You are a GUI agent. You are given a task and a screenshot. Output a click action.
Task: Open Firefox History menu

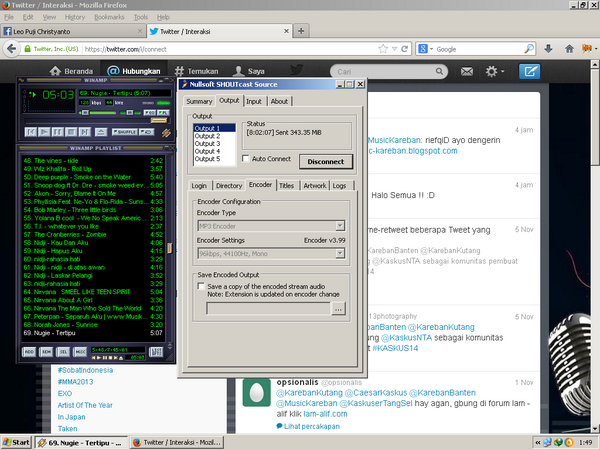point(75,17)
